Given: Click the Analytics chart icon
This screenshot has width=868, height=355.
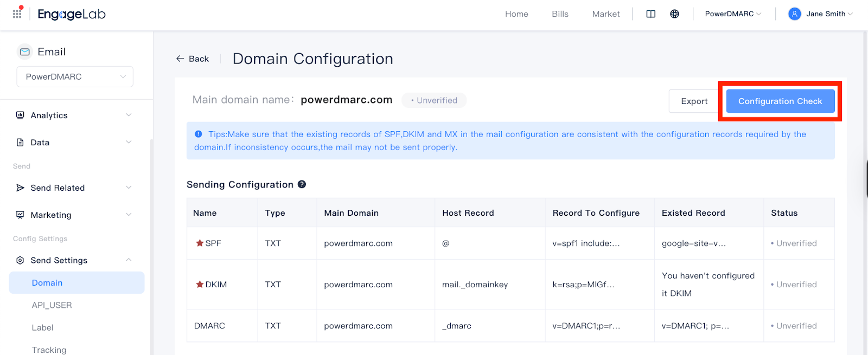Looking at the screenshot, I should coord(20,115).
